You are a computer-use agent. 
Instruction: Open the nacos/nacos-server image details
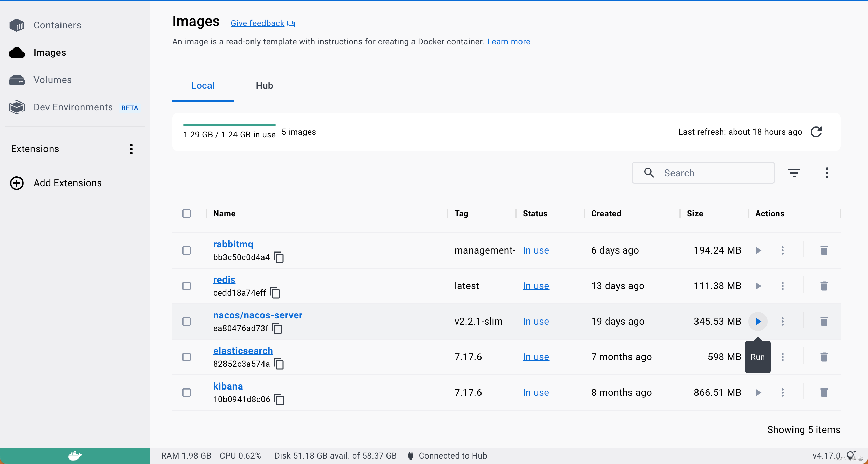tap(258, 315)
